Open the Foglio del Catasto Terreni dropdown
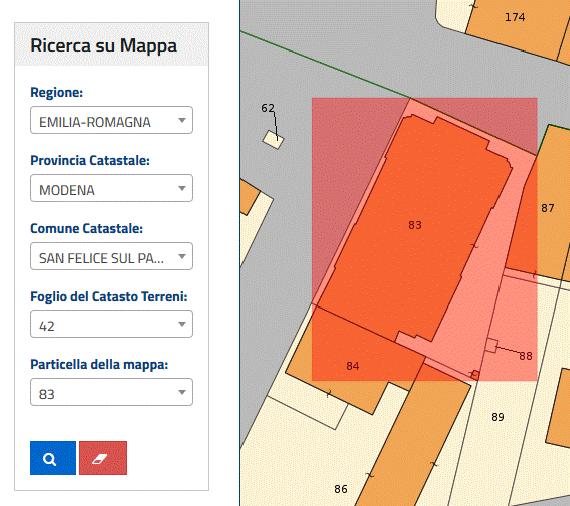 coord(111,324)
